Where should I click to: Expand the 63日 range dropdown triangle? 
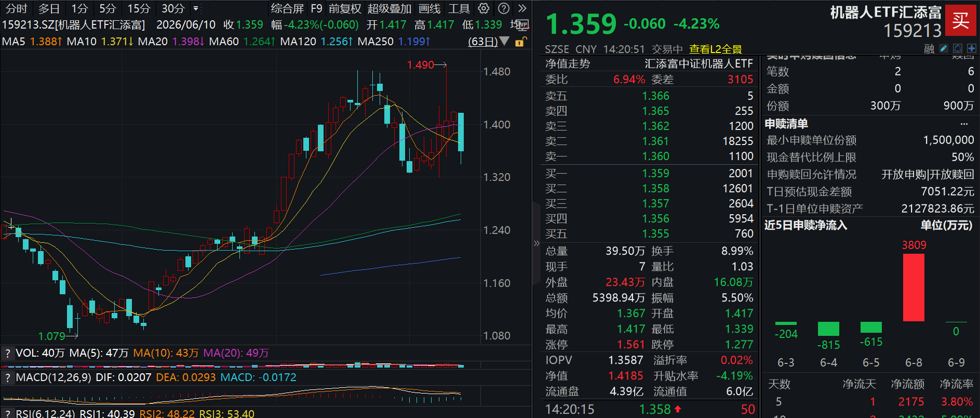504,42
